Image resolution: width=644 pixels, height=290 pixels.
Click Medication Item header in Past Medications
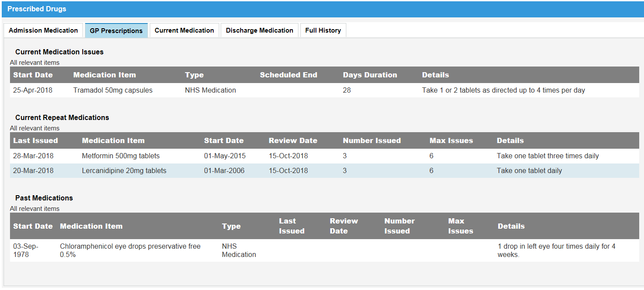click(91, 226)
